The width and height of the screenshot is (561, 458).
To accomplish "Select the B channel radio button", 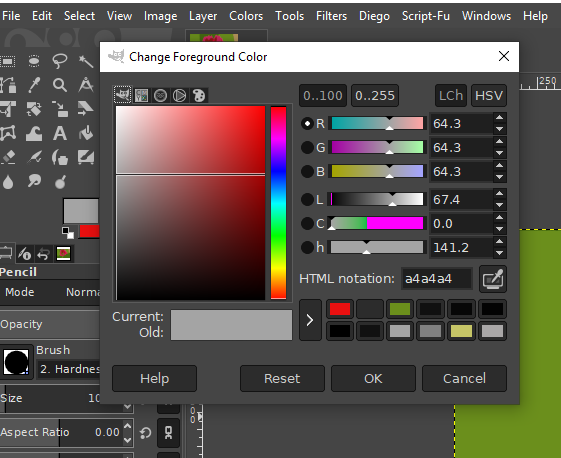I will tap(307, 171).
